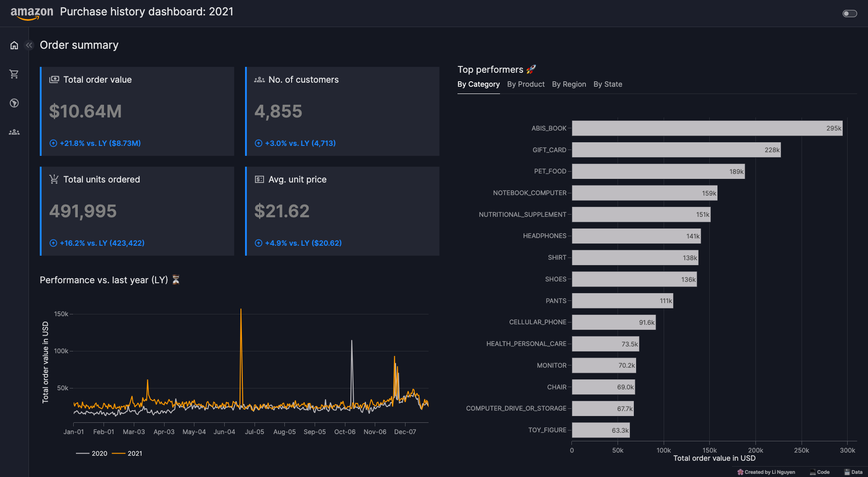Click the 491,995 units ordered value
The image size is (868, 477).
pos(83,211)
